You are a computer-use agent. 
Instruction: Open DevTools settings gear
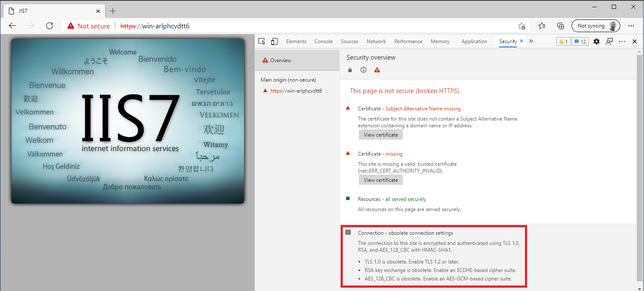click(x=597, y=41)
